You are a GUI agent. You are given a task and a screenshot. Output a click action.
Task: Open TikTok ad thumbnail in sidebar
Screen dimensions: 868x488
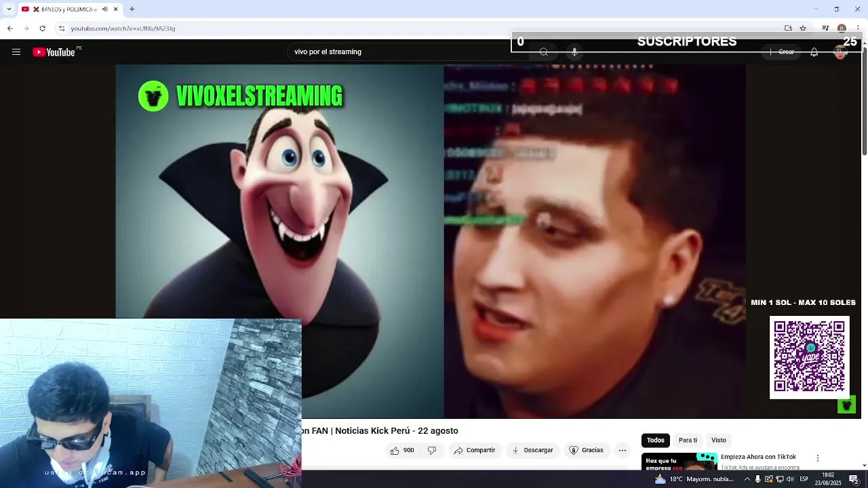pos(679,462)
